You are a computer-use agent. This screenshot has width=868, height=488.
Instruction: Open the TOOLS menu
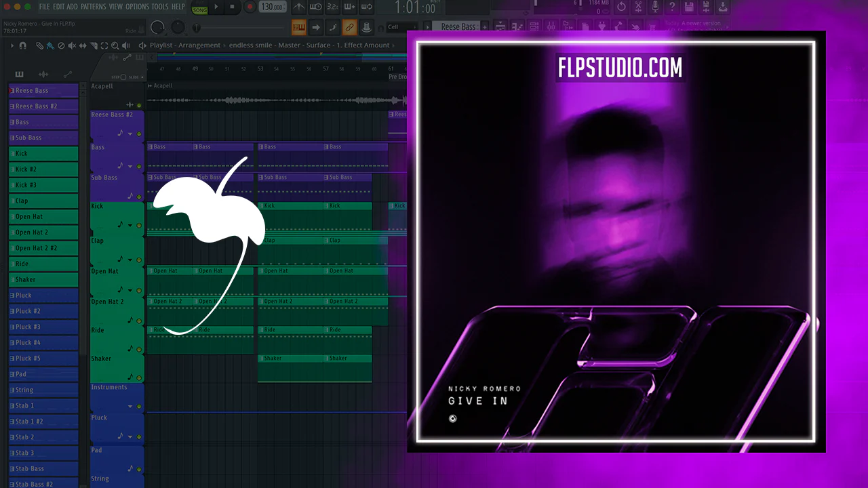[160, 7]
